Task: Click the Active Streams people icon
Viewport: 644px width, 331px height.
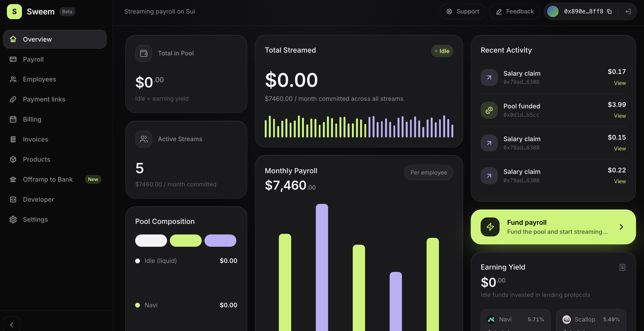Action: click(144, 139)
